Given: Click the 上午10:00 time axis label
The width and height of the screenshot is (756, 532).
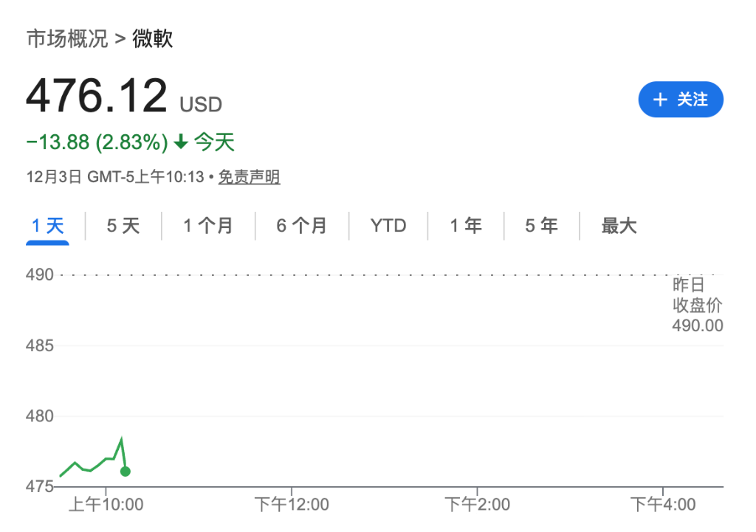Looking at the screenshot, I should tap(106, 505).
